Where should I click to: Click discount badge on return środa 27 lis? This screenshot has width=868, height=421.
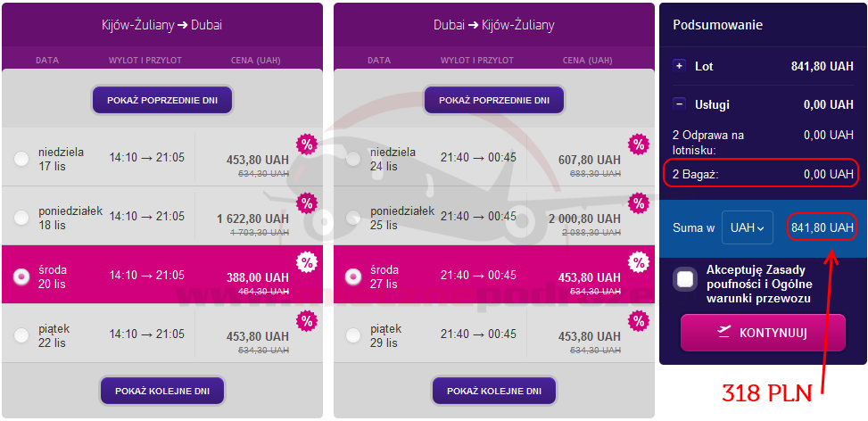point(638,261)
